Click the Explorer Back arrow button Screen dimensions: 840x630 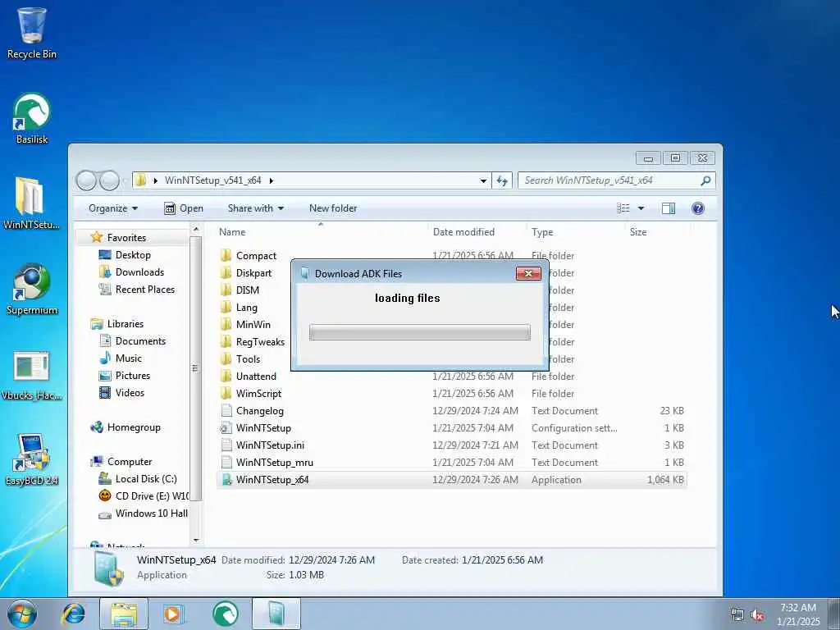[x=86, y=180]
